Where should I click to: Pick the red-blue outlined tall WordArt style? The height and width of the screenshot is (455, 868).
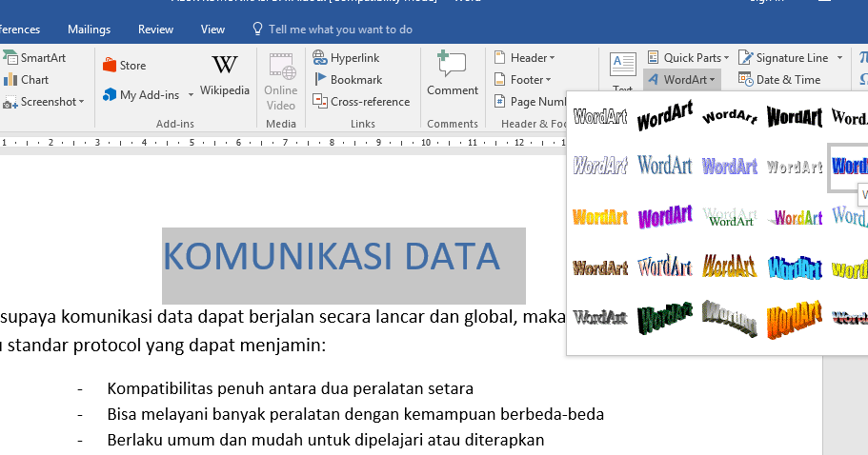point(665,267)
